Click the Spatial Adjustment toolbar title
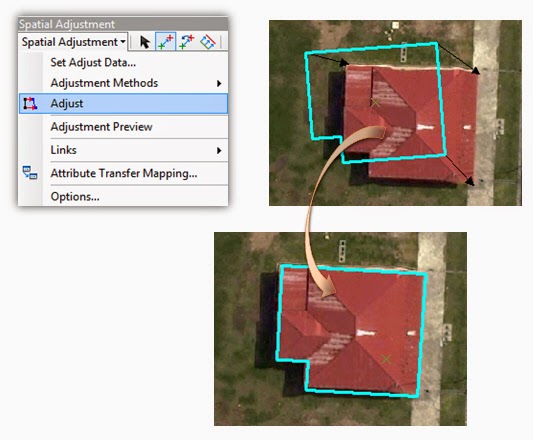The image size is (533, 440). 67,24
